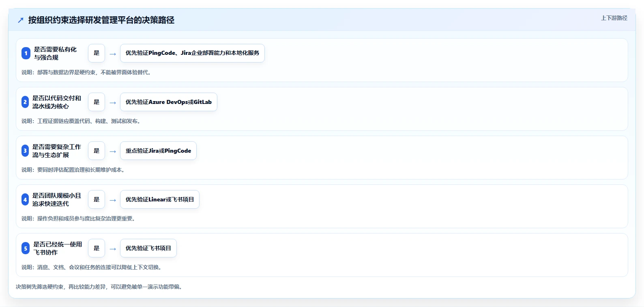644x307 pixels.
Task: Open result 优先验证Azure DevOps或GitLab
Action: [x=169, y=102]
